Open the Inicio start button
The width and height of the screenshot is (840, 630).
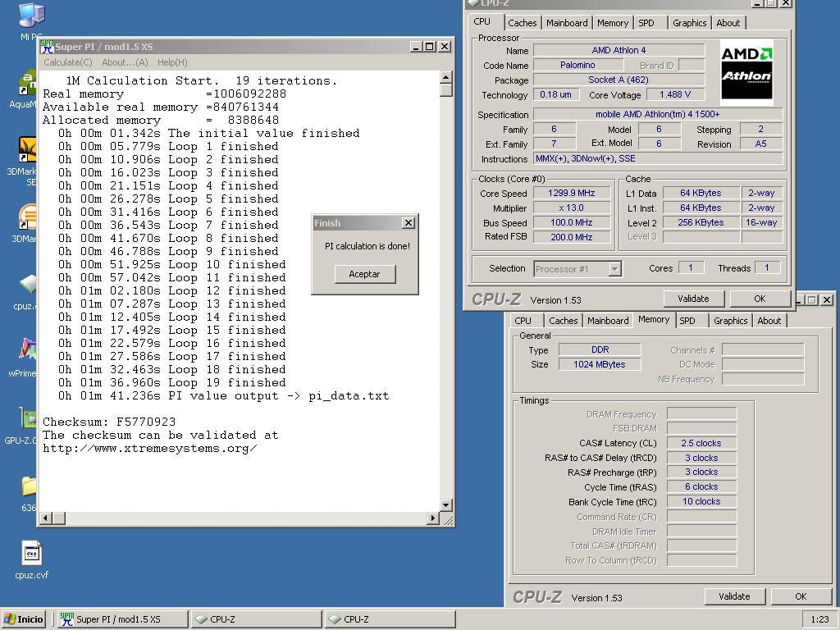tap(24, 619)
